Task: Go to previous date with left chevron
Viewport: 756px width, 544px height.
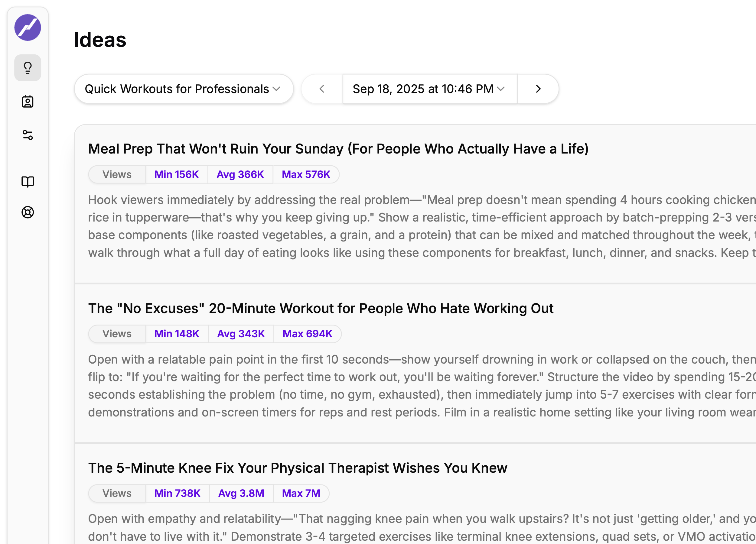Action: click(322, 89)
